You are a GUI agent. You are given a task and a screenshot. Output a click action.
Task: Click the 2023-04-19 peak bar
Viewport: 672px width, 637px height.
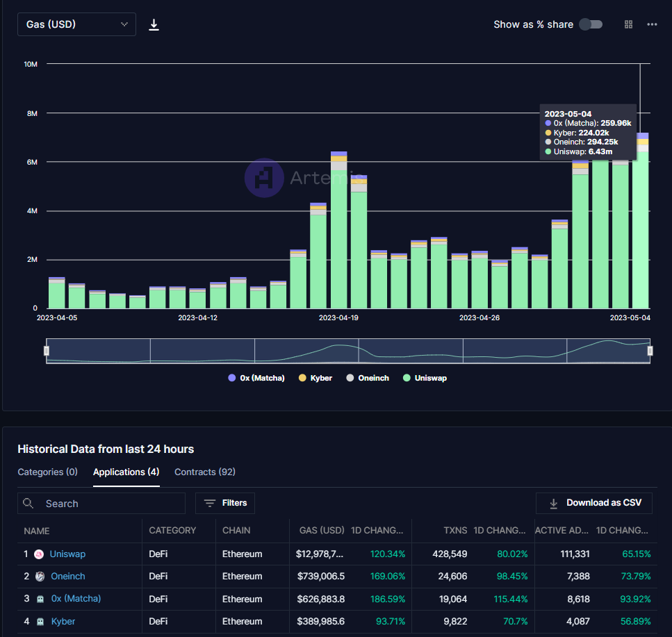338,230
